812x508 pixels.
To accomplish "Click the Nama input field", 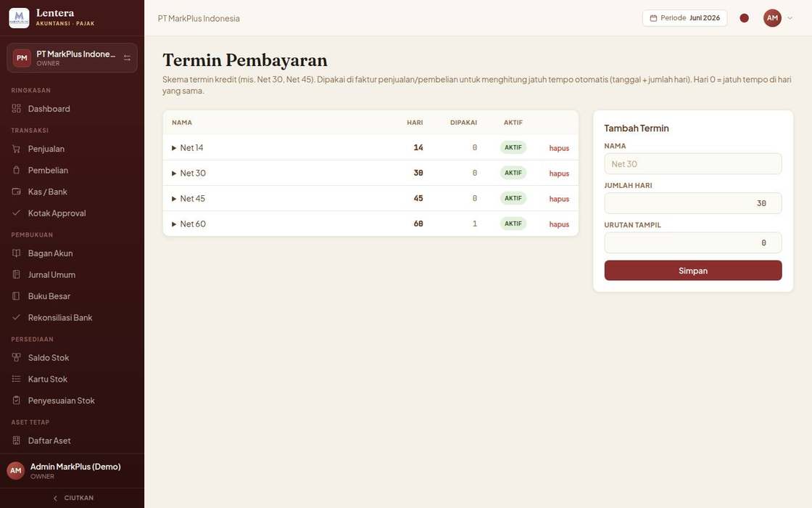I will pyautogui.click(x=693, y=164).
